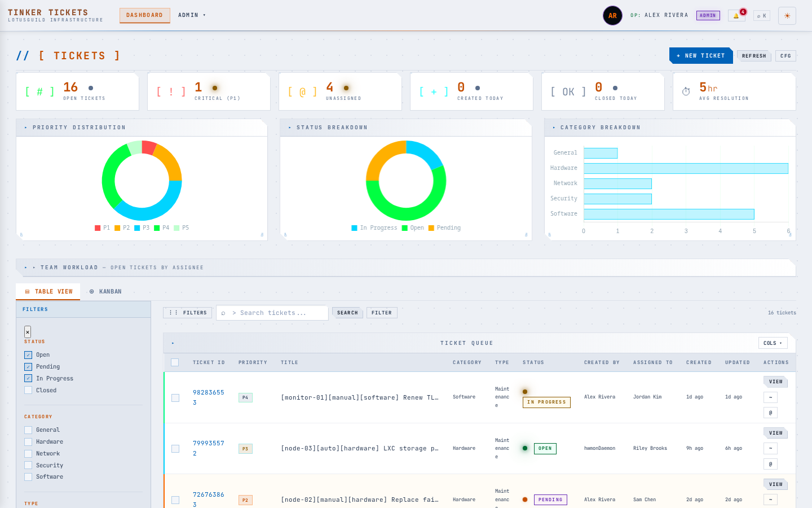
Task: Select all tickets with the header checkbox
Action: click(x=175, y=362)
